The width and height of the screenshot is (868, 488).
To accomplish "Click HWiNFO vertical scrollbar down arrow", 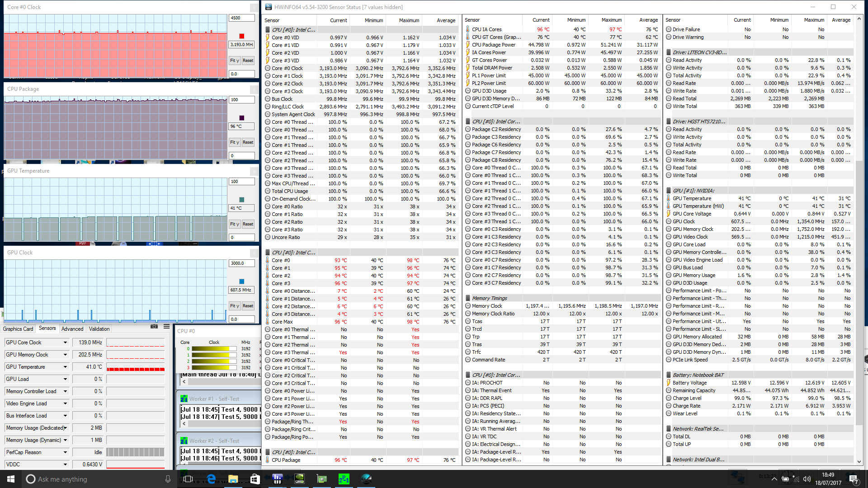I will tap(859, 462).
